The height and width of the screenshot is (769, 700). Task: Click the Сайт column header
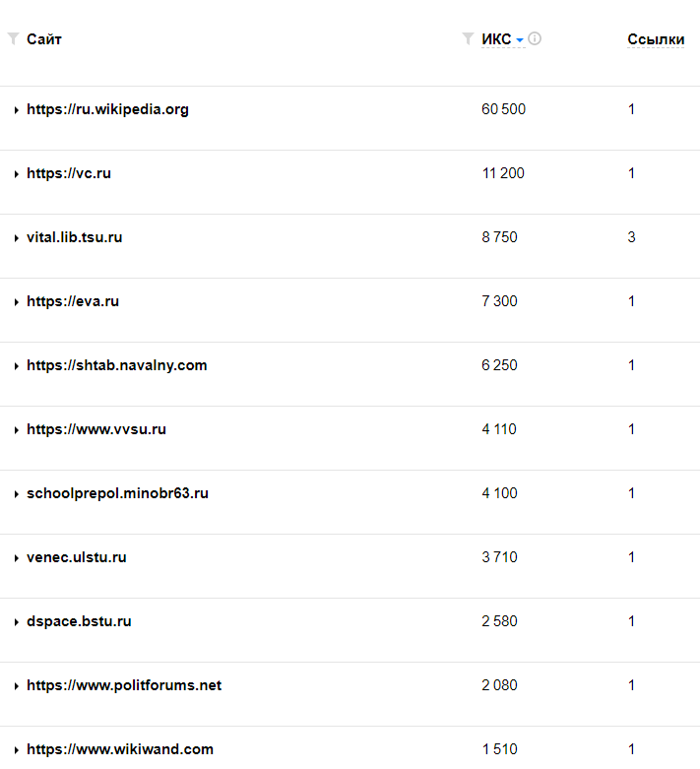[x=44, y=39]
